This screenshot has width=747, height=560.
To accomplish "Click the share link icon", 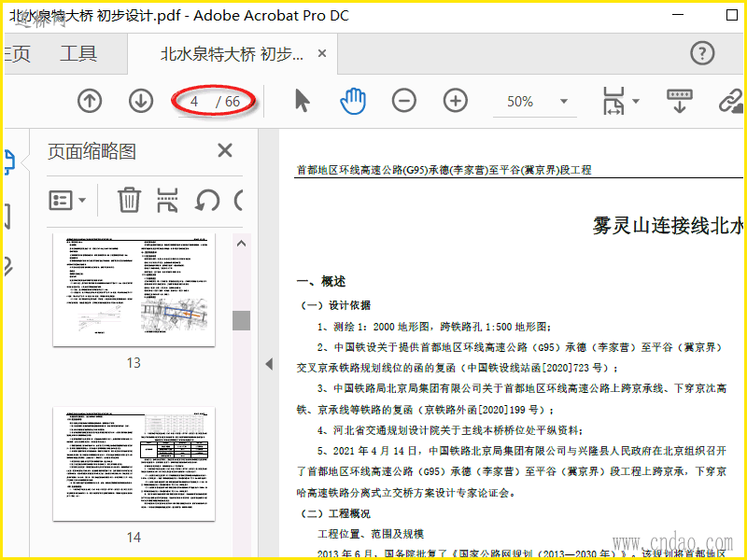I will coord(730,101).
